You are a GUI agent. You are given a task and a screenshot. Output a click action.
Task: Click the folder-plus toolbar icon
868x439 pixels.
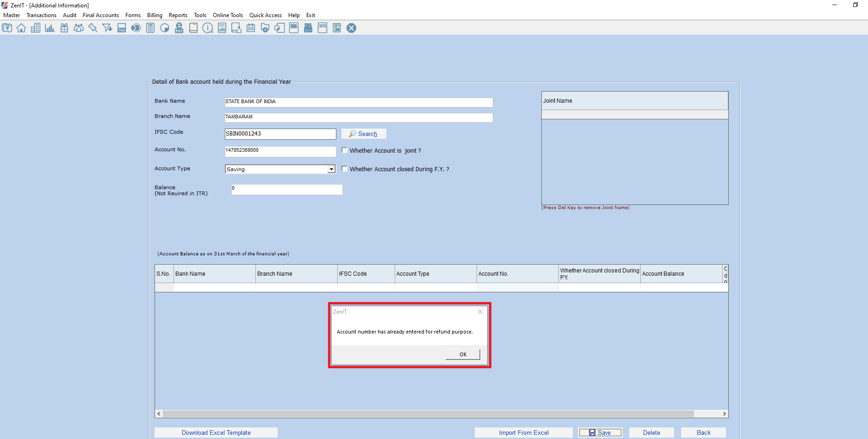(x=265, y=28)
